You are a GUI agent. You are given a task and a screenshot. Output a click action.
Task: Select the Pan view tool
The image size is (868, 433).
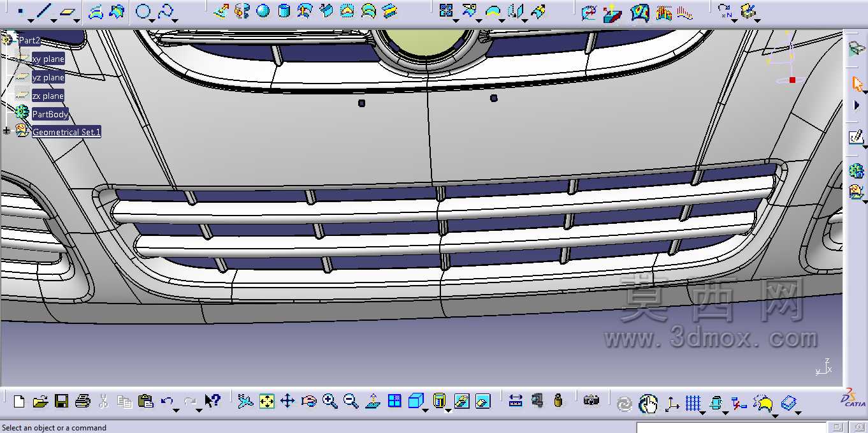(287, 401)
